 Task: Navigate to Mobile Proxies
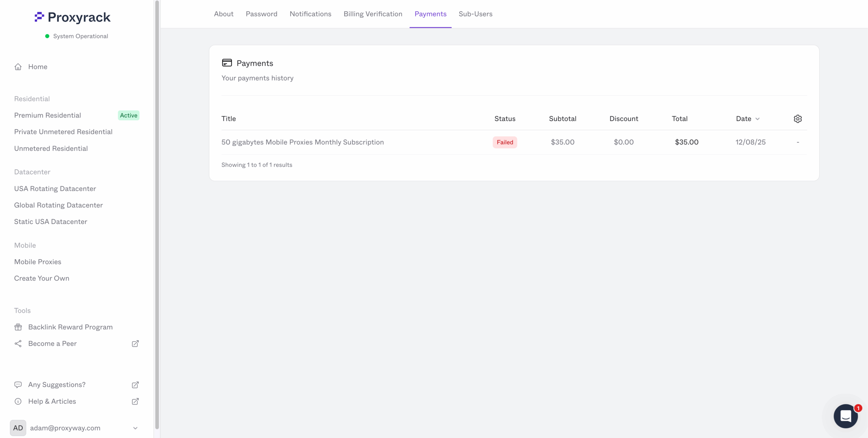(38, 262)
